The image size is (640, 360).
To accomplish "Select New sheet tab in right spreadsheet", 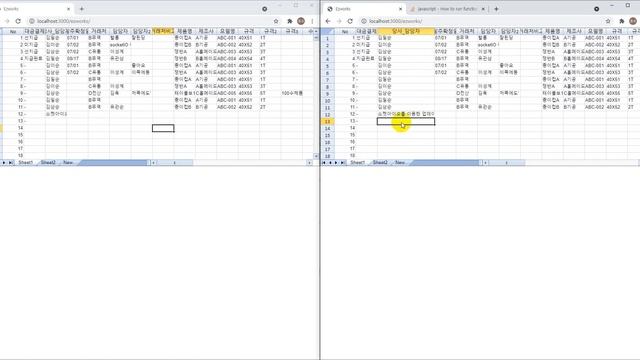I will (400, 162).
